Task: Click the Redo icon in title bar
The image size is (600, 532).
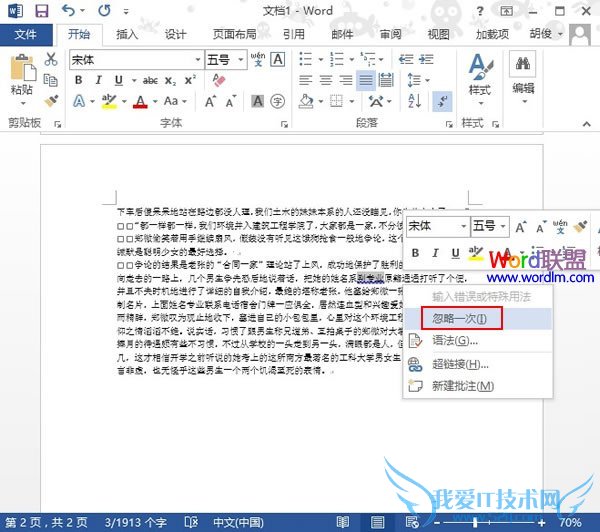Action: point(104,10)
